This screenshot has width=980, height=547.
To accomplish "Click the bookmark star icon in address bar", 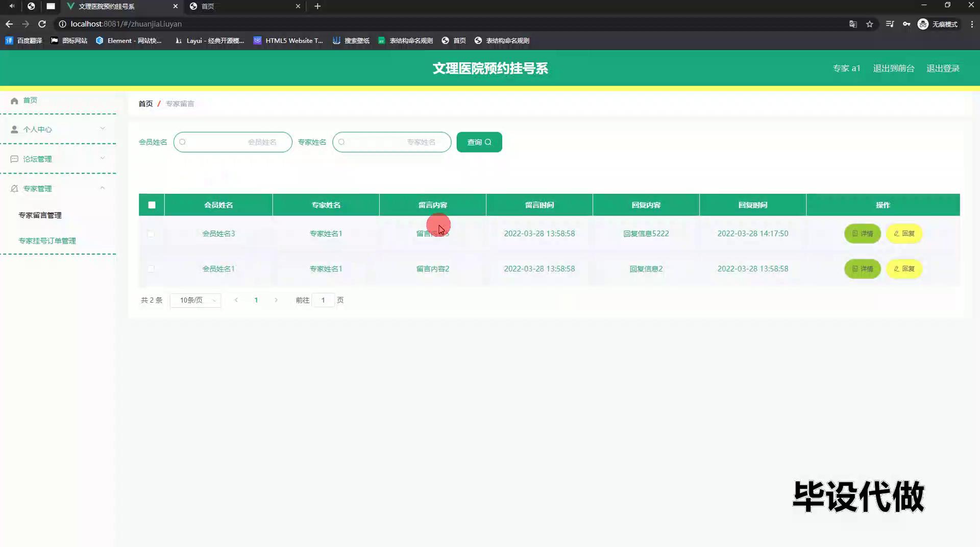I will click(x=870, y=24).
